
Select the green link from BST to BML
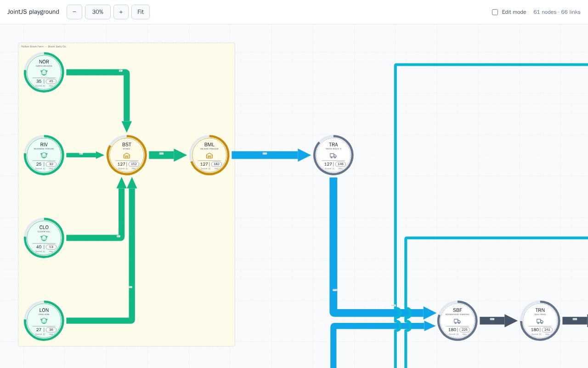tap(168, 155)
